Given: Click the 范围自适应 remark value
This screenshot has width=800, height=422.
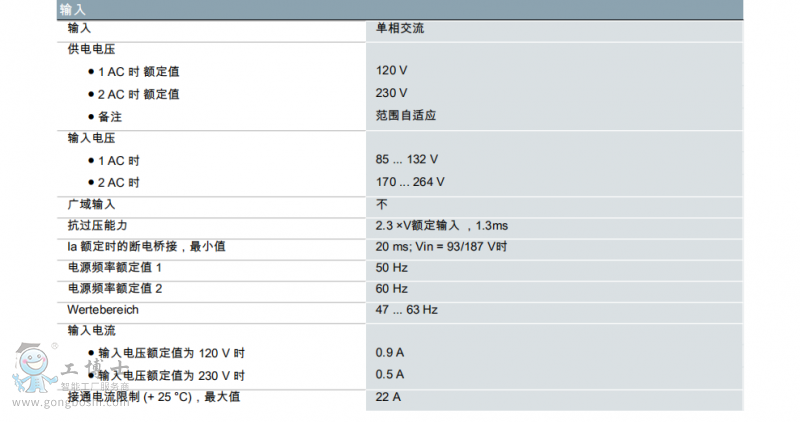Looking at the screenshot, I should [405, 116].
